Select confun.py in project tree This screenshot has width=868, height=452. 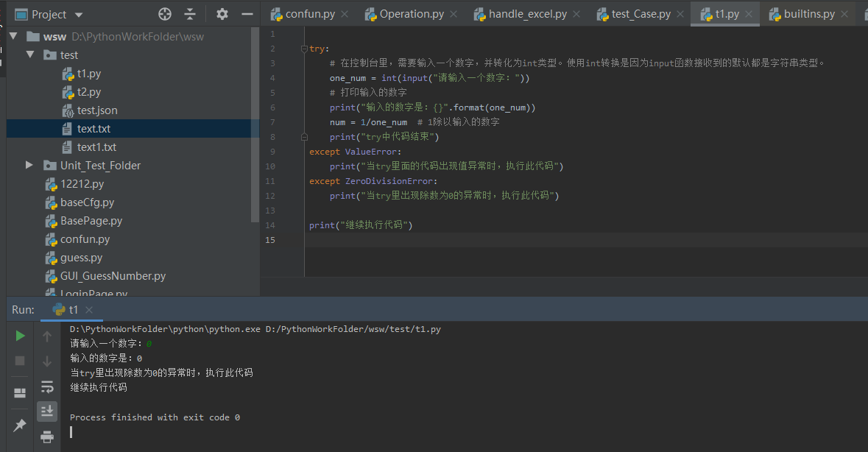pos(85,239)
